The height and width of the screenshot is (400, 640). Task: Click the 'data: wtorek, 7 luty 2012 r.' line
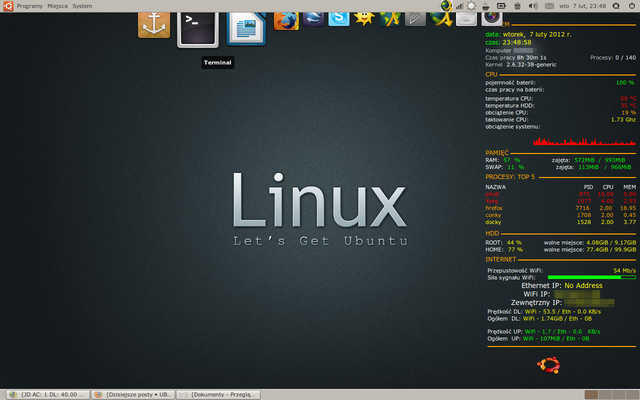point(529,34)
